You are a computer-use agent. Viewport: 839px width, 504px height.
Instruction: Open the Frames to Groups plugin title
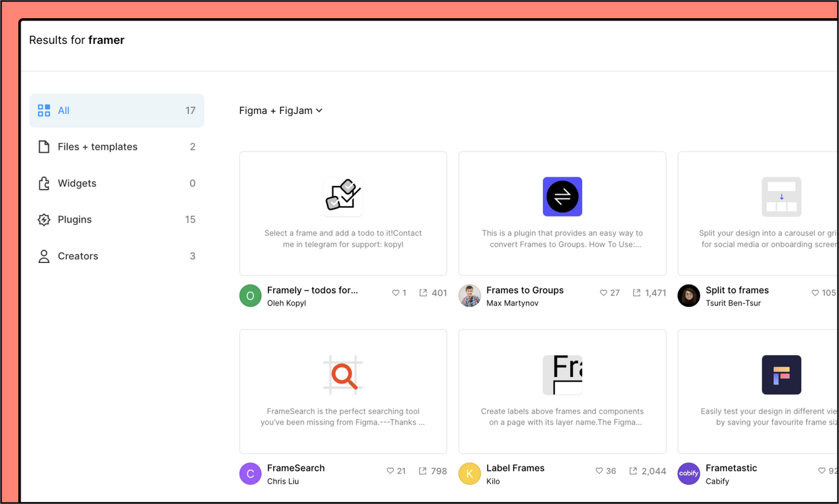click(525, 291)
